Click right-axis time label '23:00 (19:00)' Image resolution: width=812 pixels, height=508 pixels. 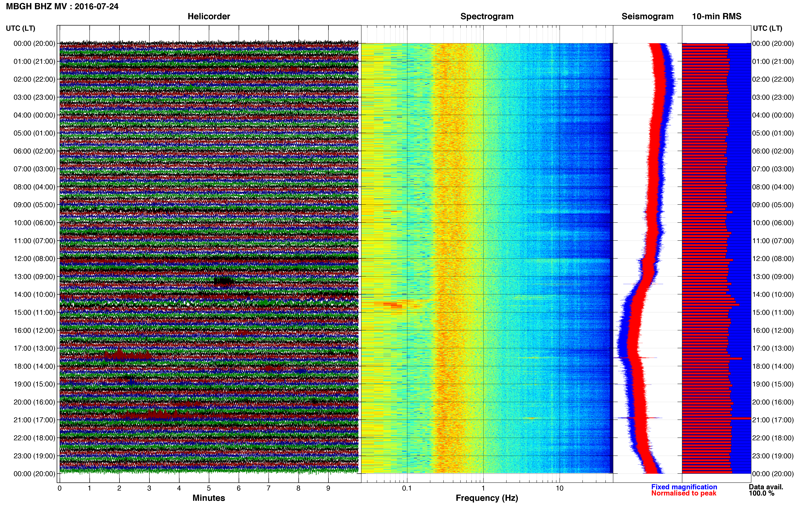pyautogui.click(x=773, y=456)
